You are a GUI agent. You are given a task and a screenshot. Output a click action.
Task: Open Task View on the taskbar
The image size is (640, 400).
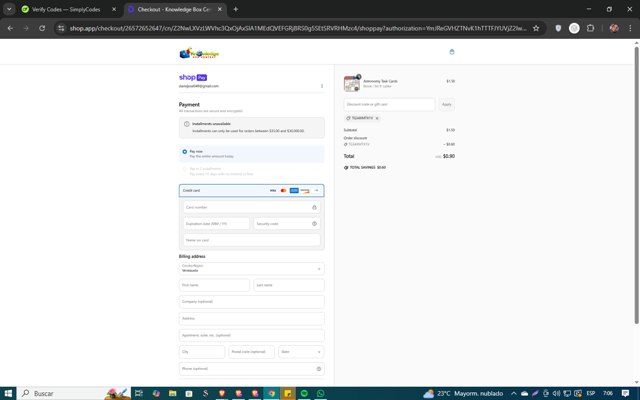(x=139, y=393)
